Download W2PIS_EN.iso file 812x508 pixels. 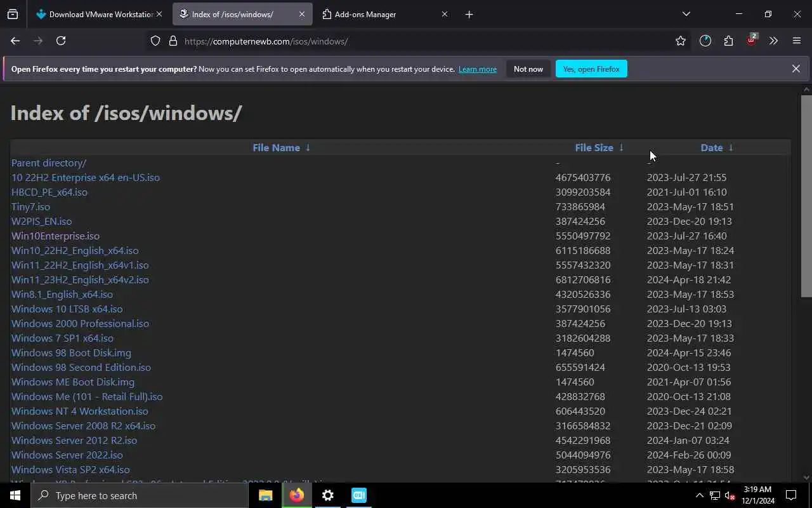coord(41,221)
